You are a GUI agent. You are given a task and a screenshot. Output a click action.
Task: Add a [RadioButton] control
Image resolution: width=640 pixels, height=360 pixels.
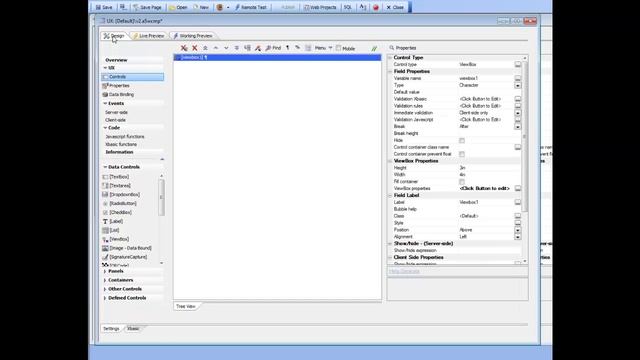pyautogui.click(x=120, y=204)
